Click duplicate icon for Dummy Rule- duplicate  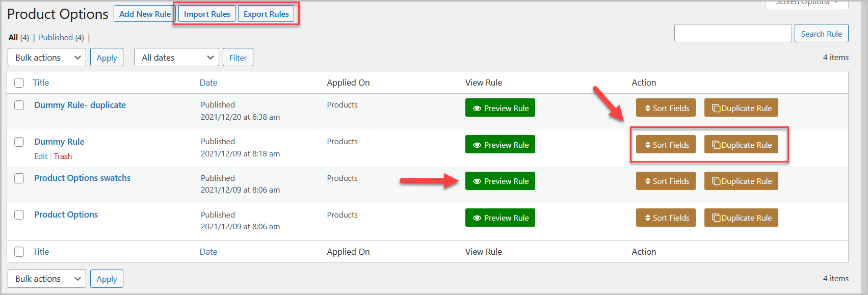tap(716, 109)
